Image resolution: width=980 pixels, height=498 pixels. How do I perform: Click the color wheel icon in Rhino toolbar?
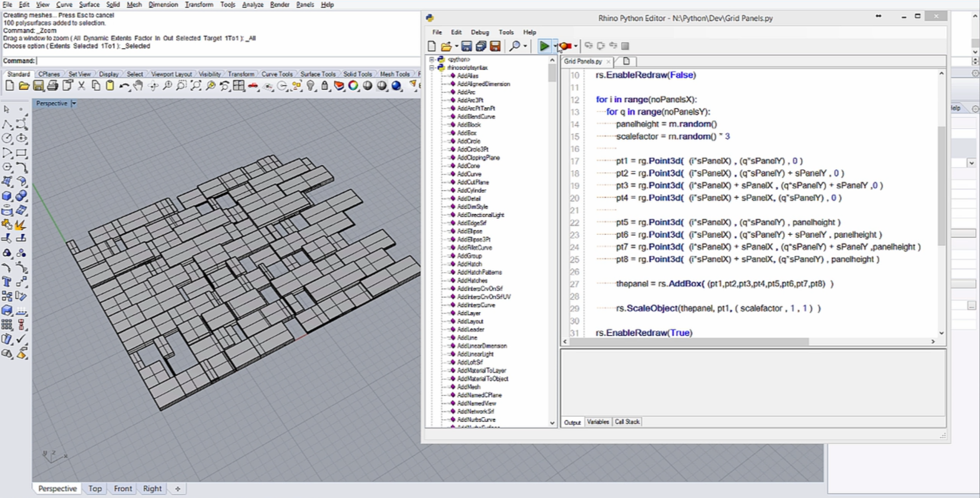(x=353, y=86)
